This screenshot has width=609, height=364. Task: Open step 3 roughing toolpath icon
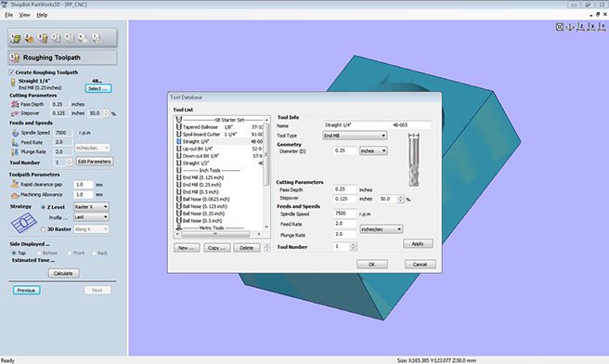[43, 38]
